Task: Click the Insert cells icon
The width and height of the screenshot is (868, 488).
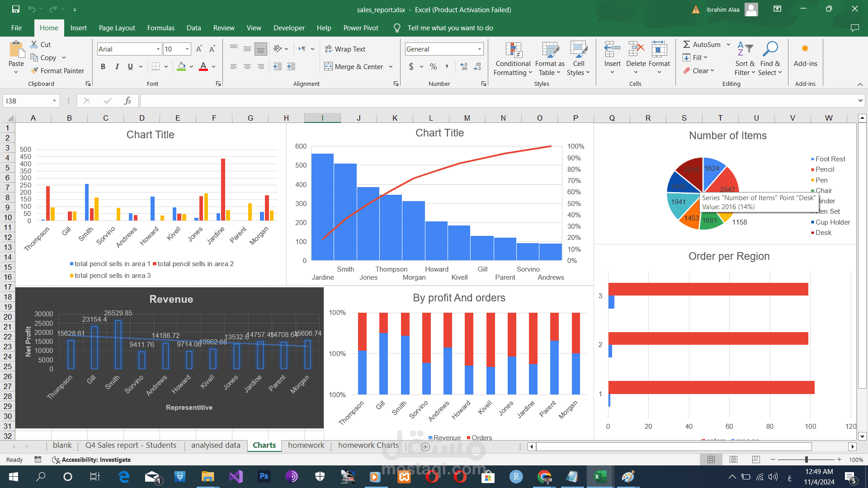Action: point(613,50)
